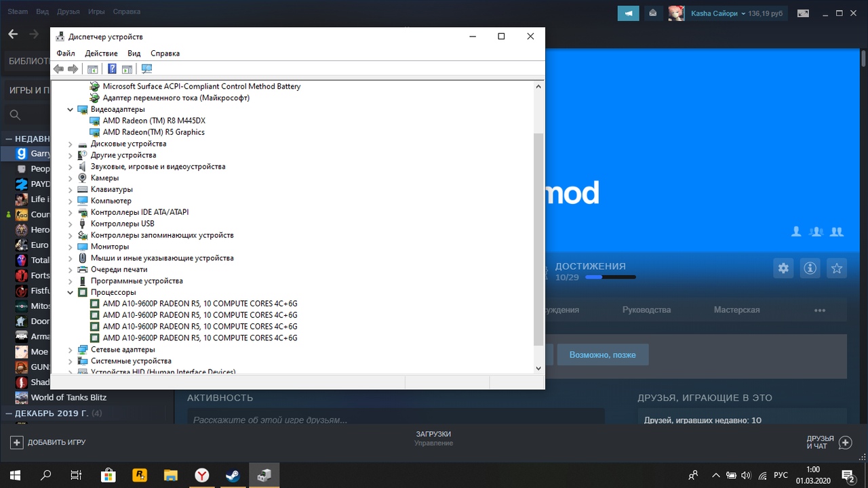Viewport: 868px width, 488px height.
Task: Select Microsoft Surface ACPI-Compliant Control Method Battery
Action: coord(201,86)
